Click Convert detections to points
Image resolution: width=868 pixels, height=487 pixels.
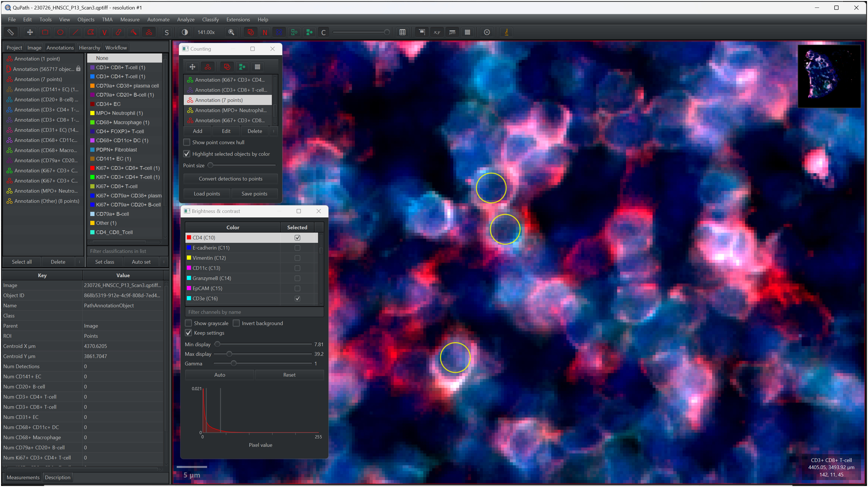tap(231, 179)
